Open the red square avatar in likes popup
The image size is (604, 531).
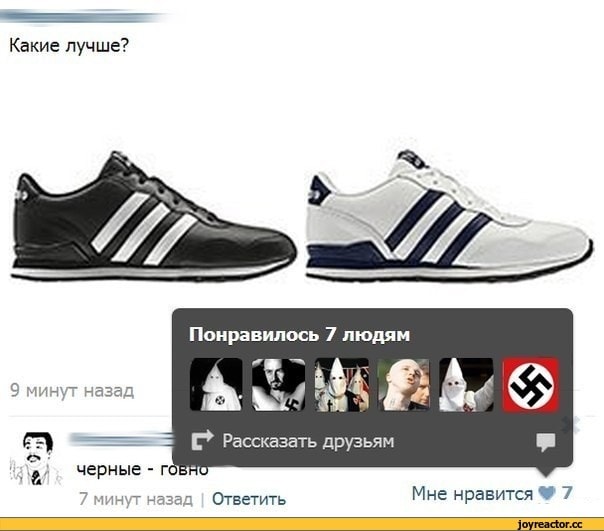(x=531, y=385)
